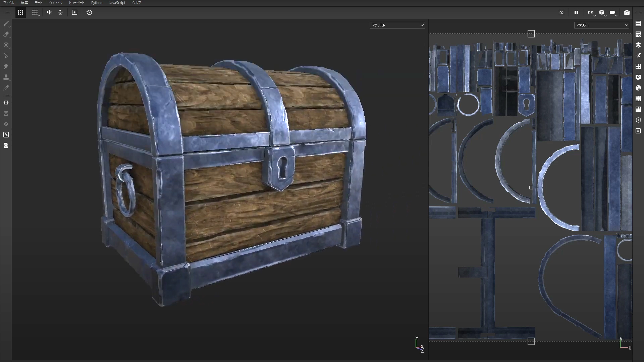Toggle the hide-selection visibility icon
644x362 pixels.
[x=561, y=12]
